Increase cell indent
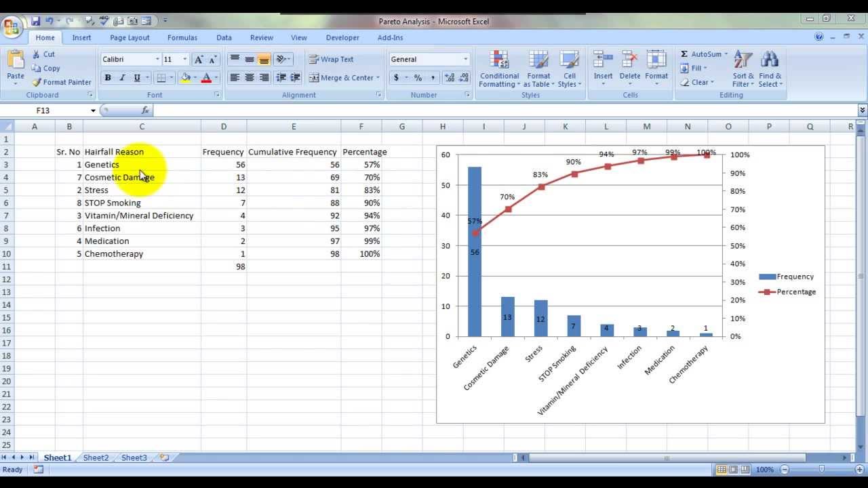Screen dimensions: 868x488 click(295, 78)
